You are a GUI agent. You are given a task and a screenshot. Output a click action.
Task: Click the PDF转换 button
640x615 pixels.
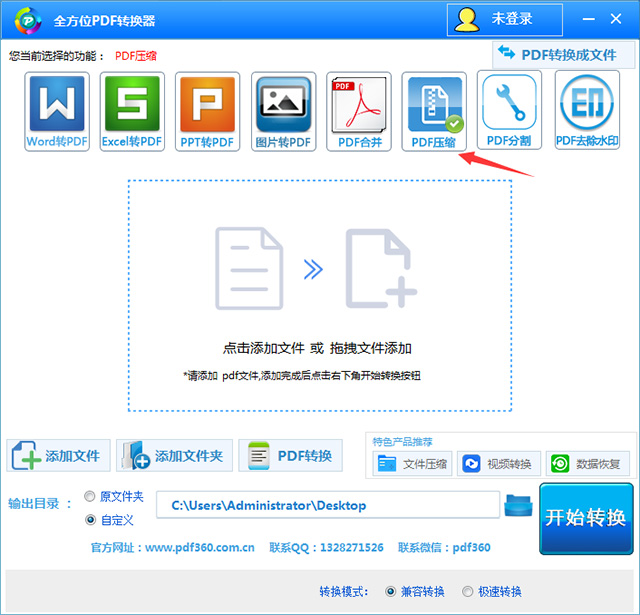click(x=290, y=455)
